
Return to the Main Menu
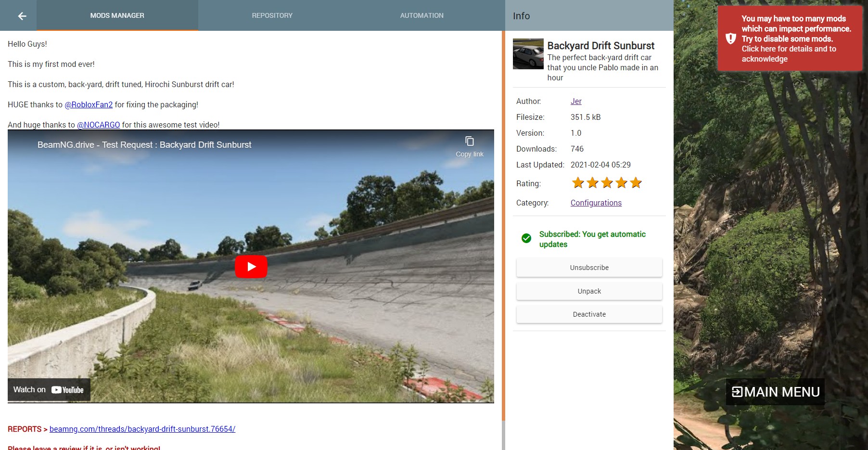pos(775,392)
